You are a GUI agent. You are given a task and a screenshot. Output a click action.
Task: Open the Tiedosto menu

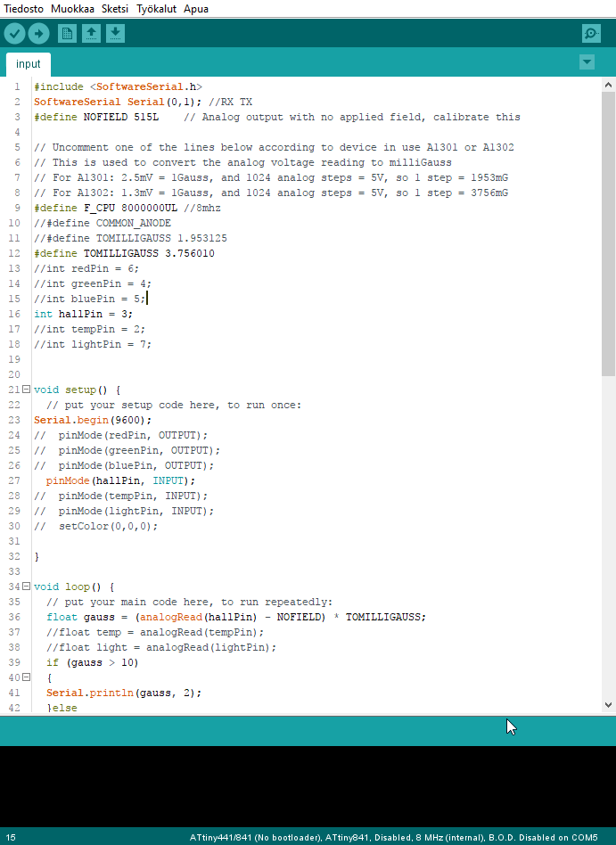pos(23,9)
